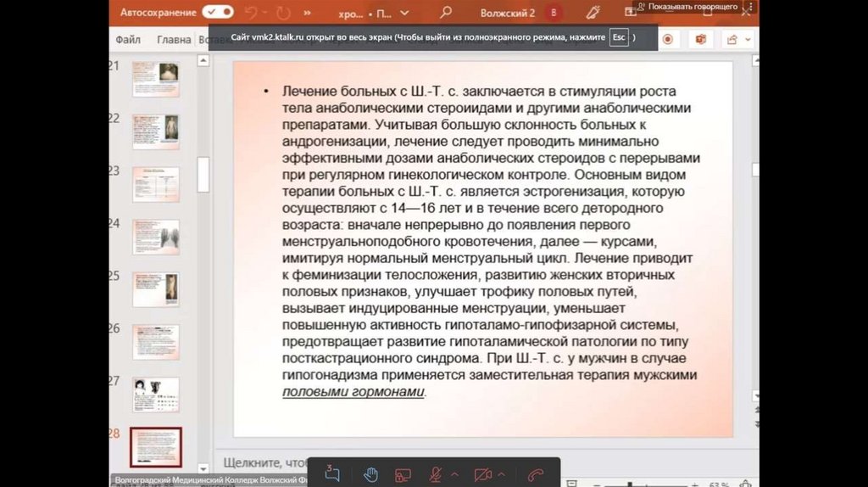Expand camera options arrow
868x487 pixels.
502,474
